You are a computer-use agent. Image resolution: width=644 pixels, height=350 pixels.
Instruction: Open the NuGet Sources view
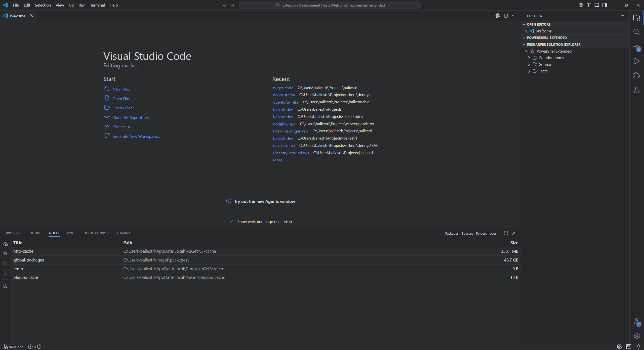[x=467, y=233]
